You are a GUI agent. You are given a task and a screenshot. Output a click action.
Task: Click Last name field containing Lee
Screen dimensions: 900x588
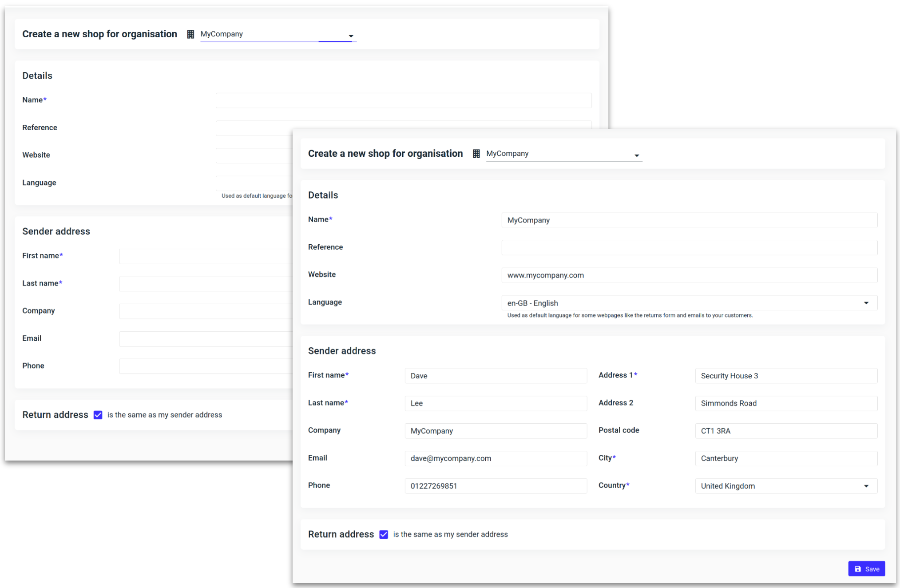click(496, 403)
